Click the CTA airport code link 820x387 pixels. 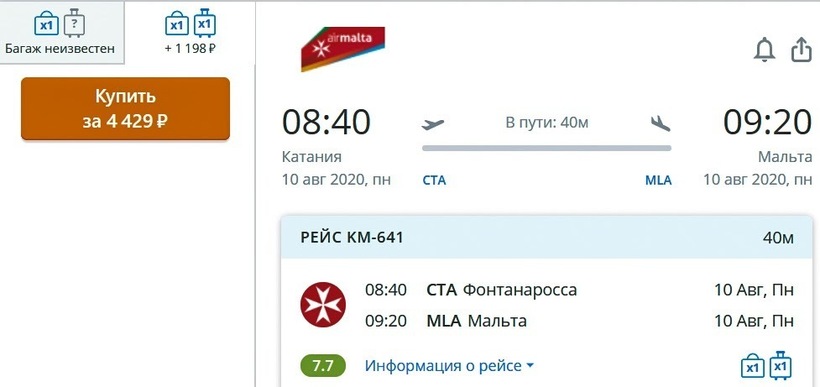pos(434,181)
